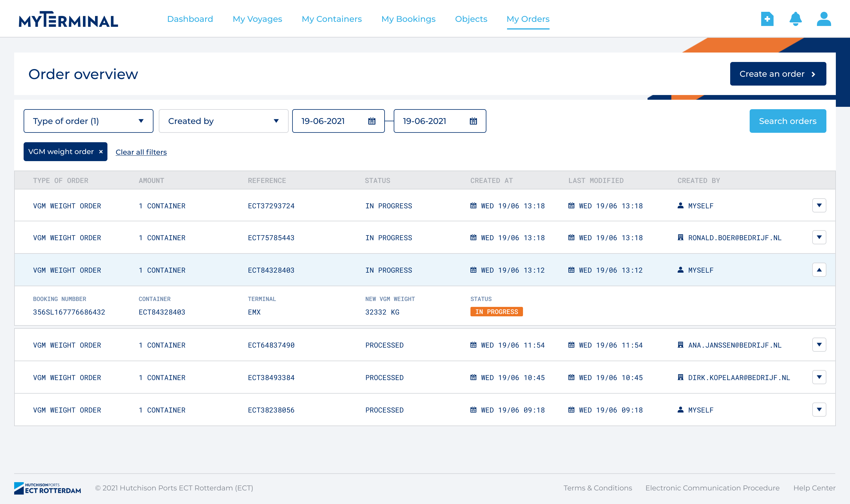Click the end date input field
Viewport: 850px width, 504px height.
pos(439,121)
